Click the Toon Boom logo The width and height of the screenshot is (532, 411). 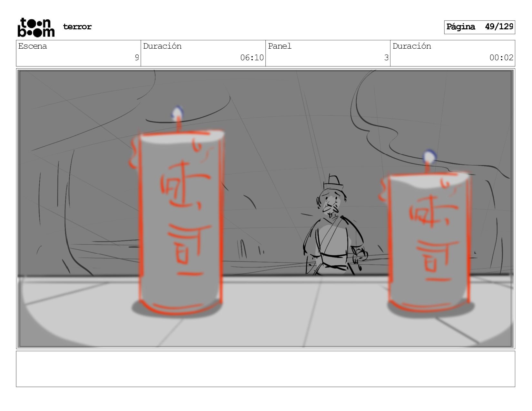click(x=36, y=27)
